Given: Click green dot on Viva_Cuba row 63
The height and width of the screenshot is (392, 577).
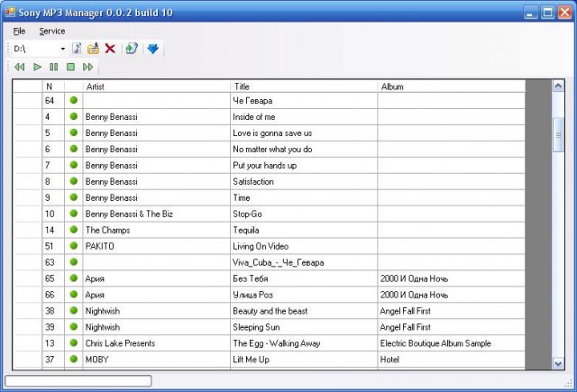Looking at the screenshot, I should click(x=74, y=262).
